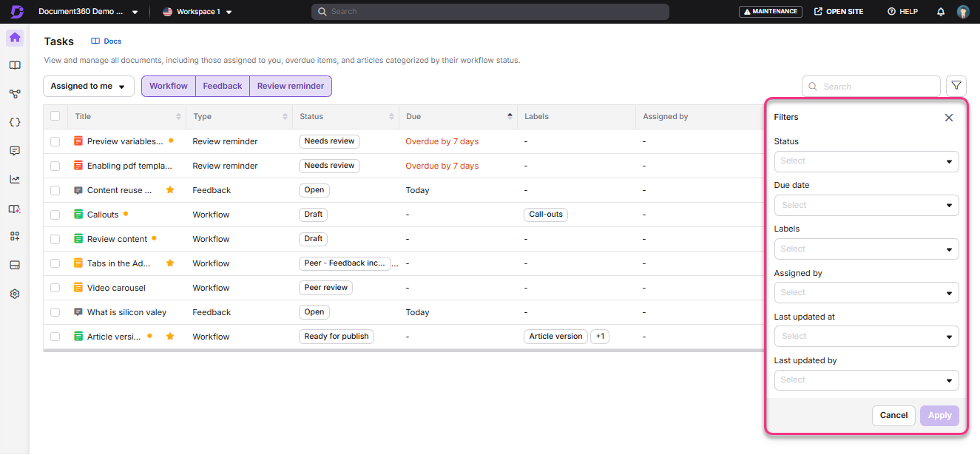
Task: Click Apply in the Filters panel
Action: (x=939, y=415)
